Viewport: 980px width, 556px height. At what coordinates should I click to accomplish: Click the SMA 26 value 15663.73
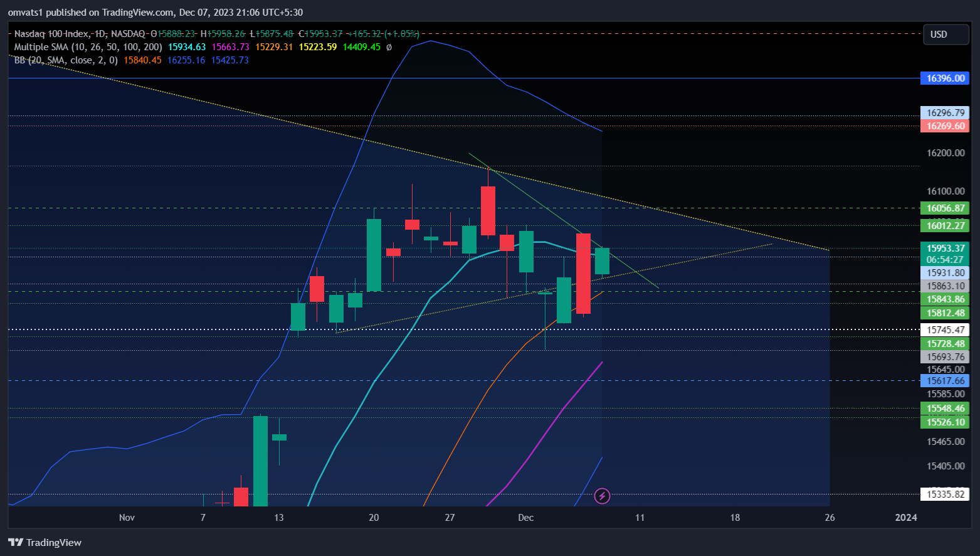pos(231,47)
